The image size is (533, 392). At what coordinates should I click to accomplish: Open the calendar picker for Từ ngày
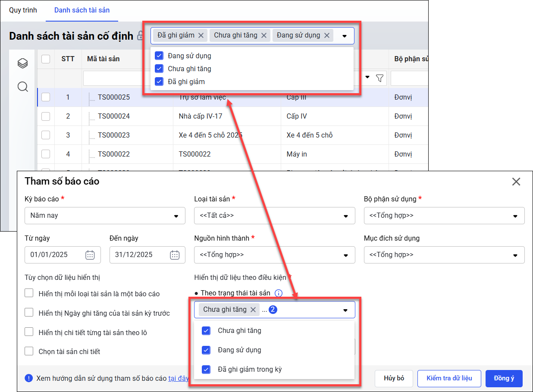[90, 255]
